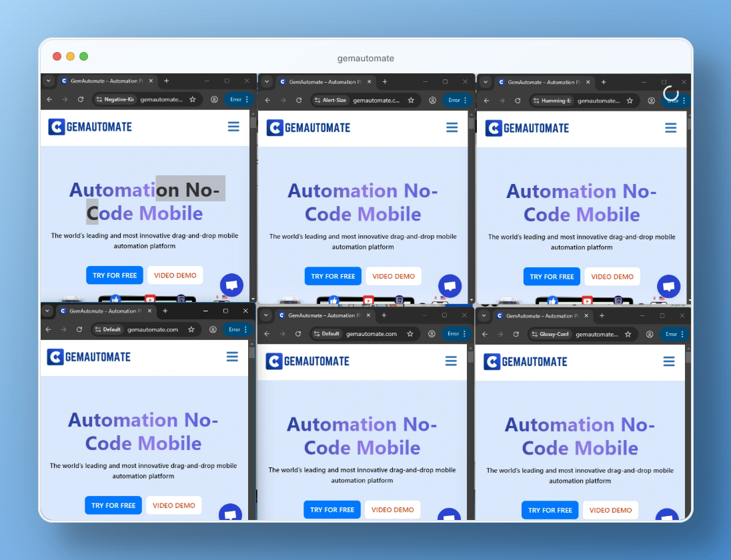Expand the tab search chevron in Negative-Ki window

[x=48, y=81]
